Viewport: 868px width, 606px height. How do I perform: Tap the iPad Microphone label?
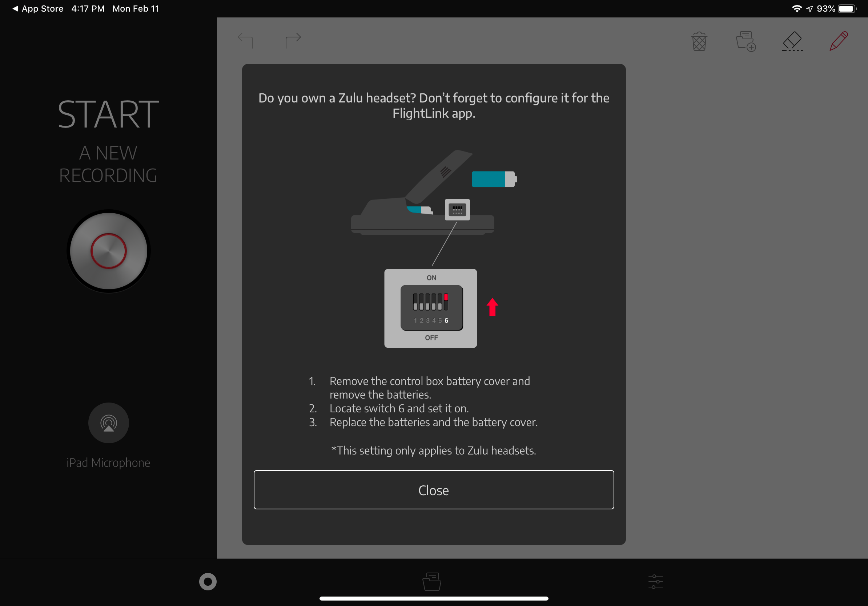point(108,462)
